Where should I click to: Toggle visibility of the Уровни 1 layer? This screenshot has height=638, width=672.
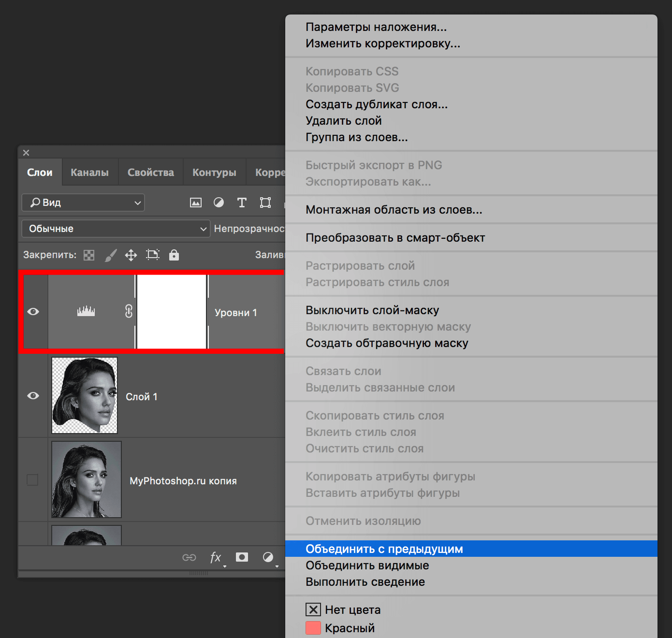pos(33,312)
